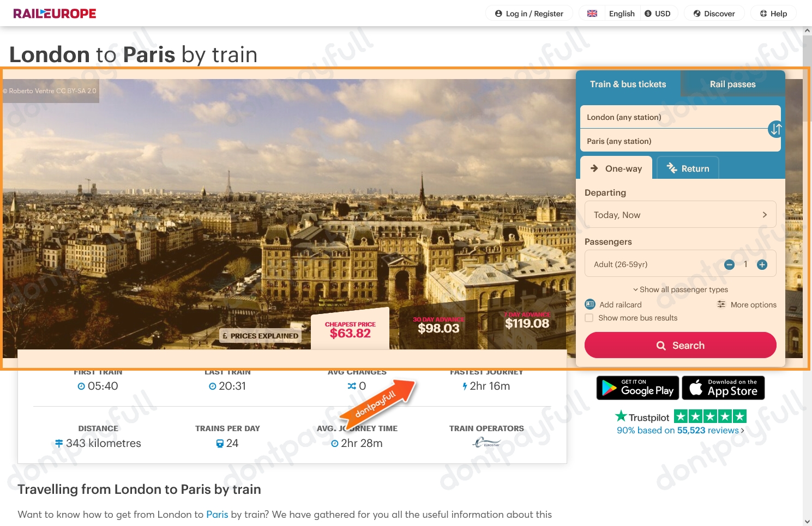The image size is (812, 526).
Task: Expand Show all passenger types
Action: coord(680,289)
